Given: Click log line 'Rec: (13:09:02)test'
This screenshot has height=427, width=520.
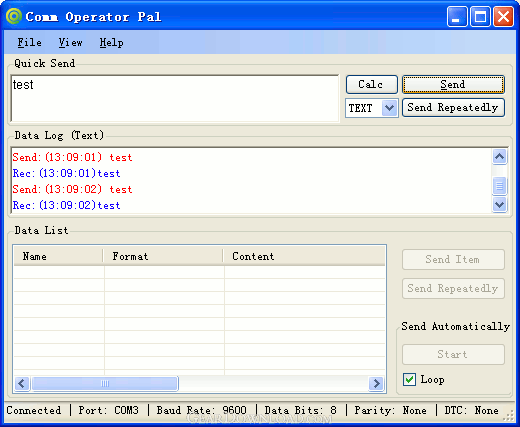Looking at the screenshot, I should click(66, 205).
